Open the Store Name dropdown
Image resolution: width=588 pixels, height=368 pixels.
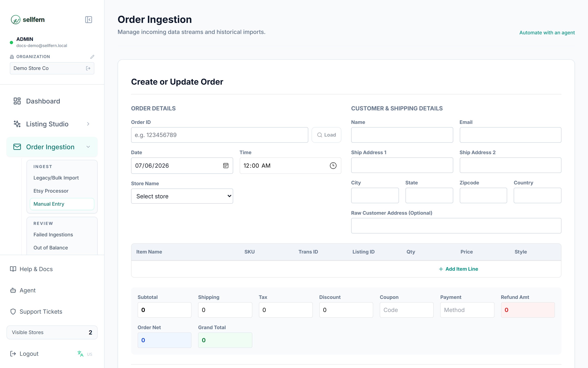point(182,196)
